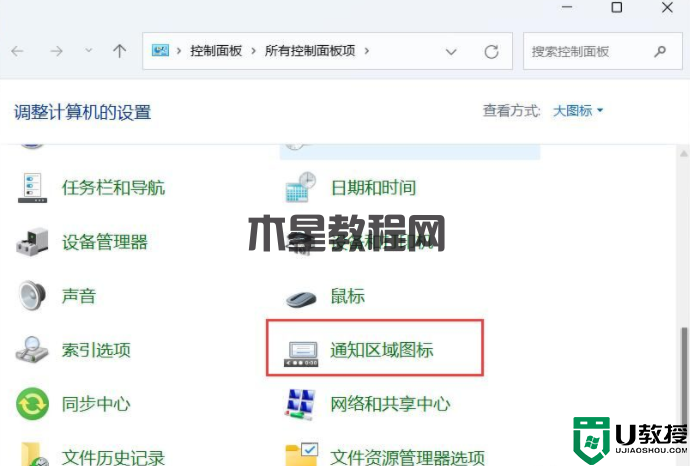Open 同步中心
Screen dimensions: 690x466
[x=96, y=404]
